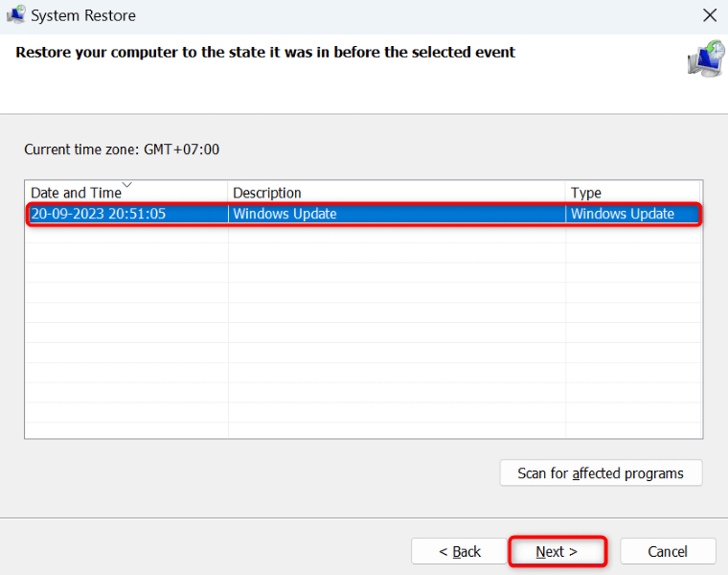Cancel the System Restore wizard
The width and height of the screenshot is (728, 575).
(x=668, y=551)
